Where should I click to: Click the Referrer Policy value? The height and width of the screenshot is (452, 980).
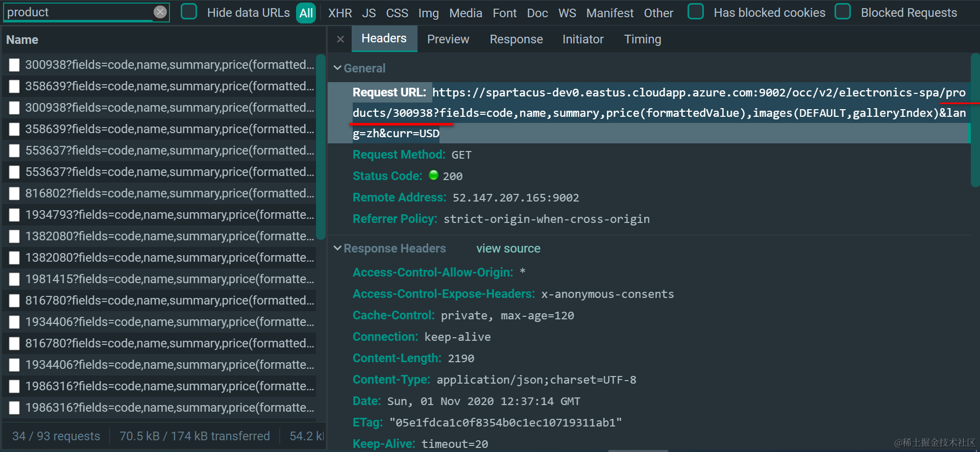coord(547,219)
